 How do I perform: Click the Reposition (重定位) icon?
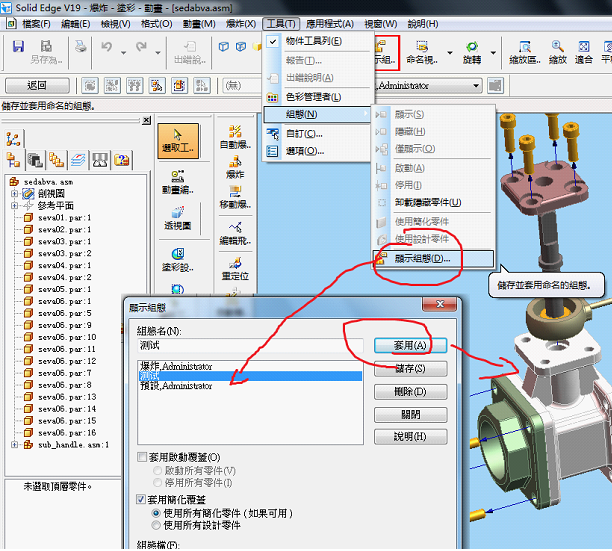pos(235,269)
